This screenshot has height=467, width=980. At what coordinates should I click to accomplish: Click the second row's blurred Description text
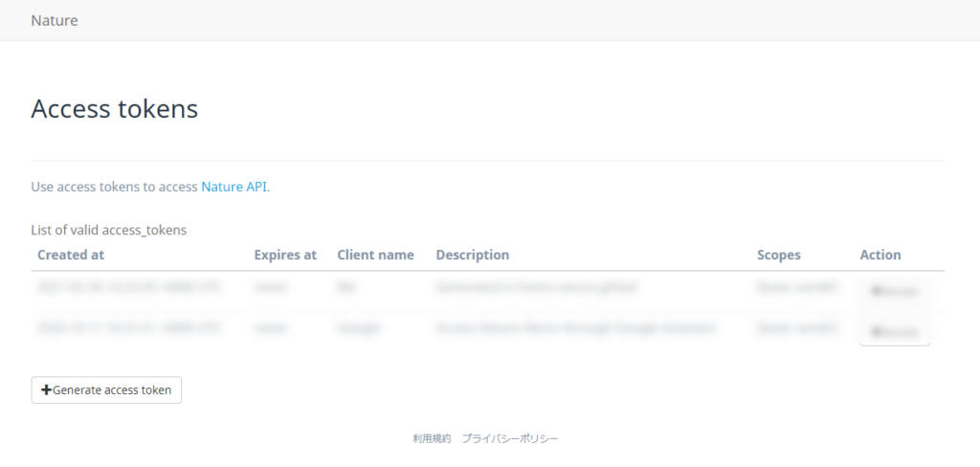575,328
